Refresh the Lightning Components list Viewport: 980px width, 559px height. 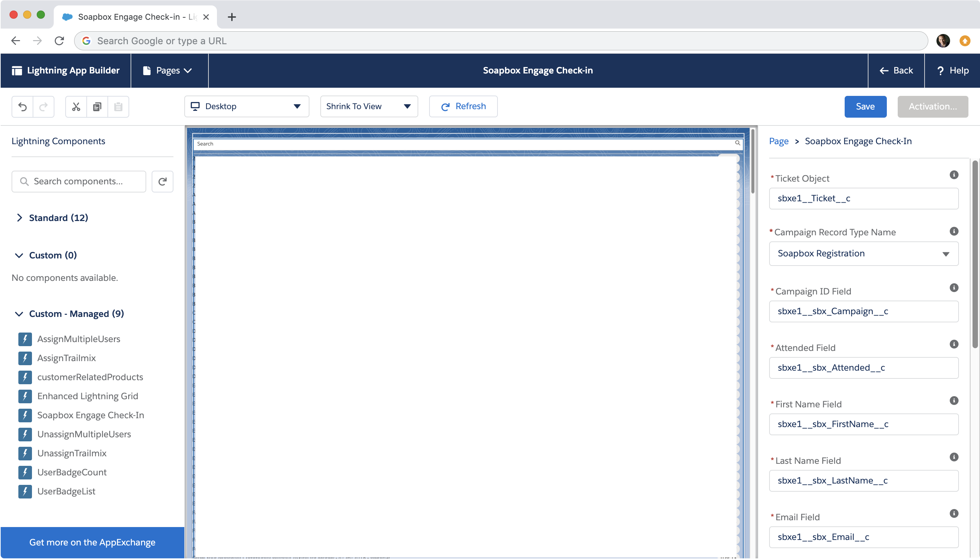163,181
